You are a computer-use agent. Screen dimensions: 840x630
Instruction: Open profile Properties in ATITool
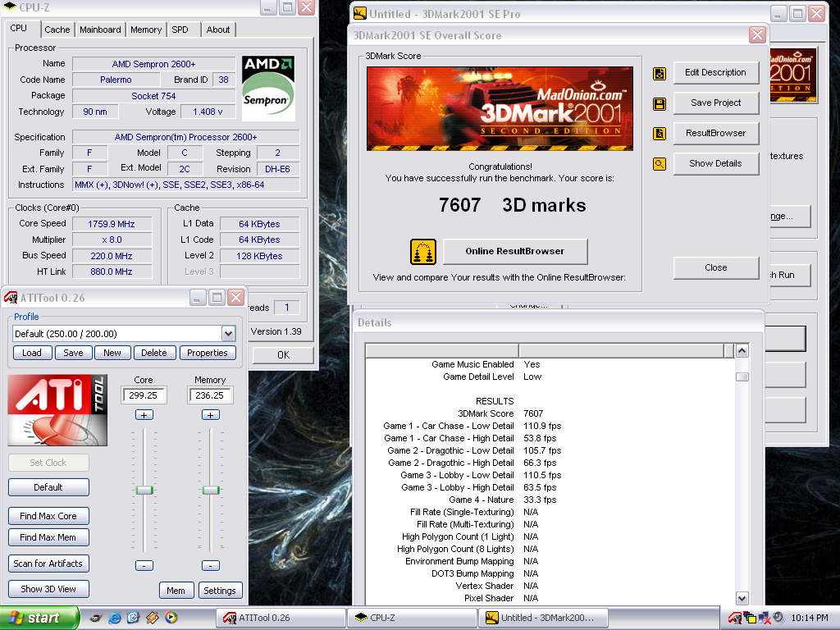(x=208, y=353)
